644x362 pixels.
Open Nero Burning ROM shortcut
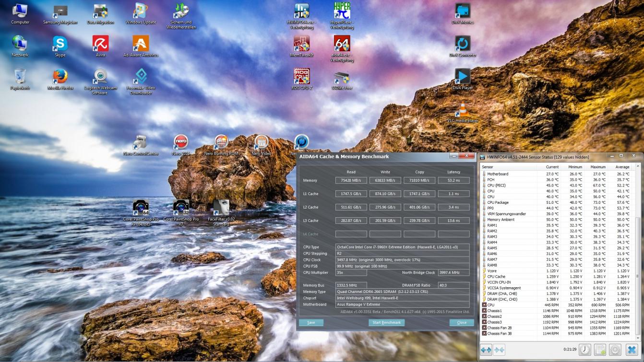tap(221, 145)
